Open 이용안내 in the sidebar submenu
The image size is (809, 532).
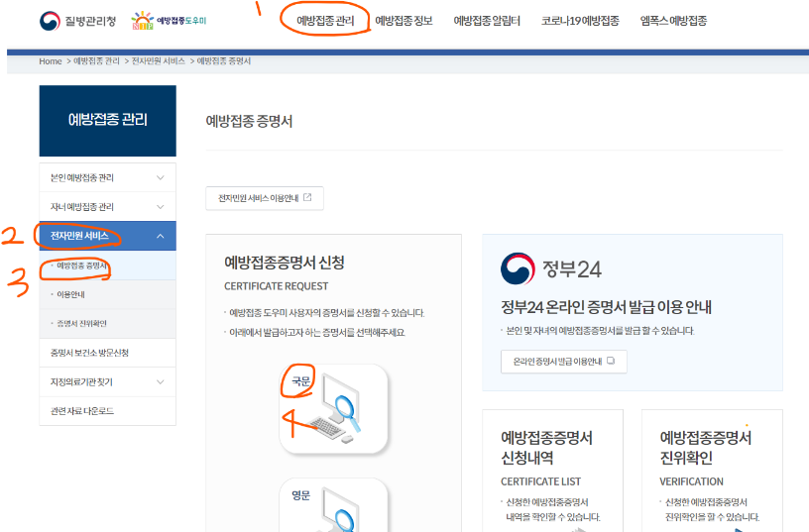pyautogui.click(x=108, y=294)
